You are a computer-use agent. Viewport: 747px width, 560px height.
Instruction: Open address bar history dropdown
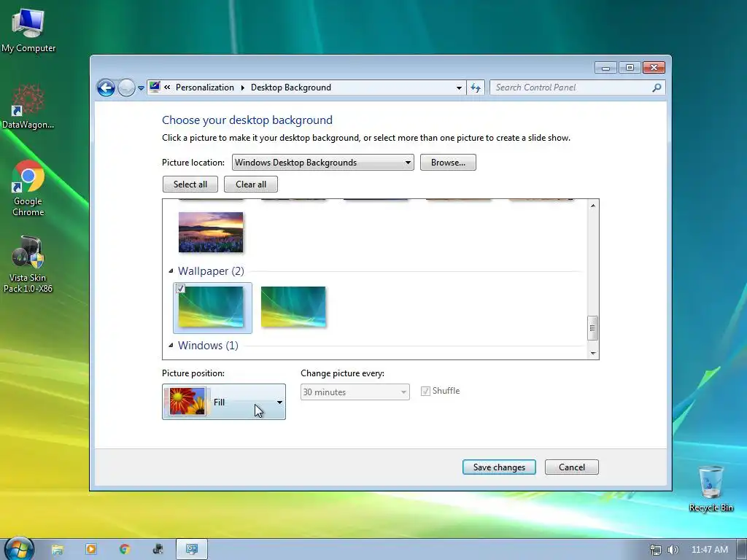[x=459, y=87]
